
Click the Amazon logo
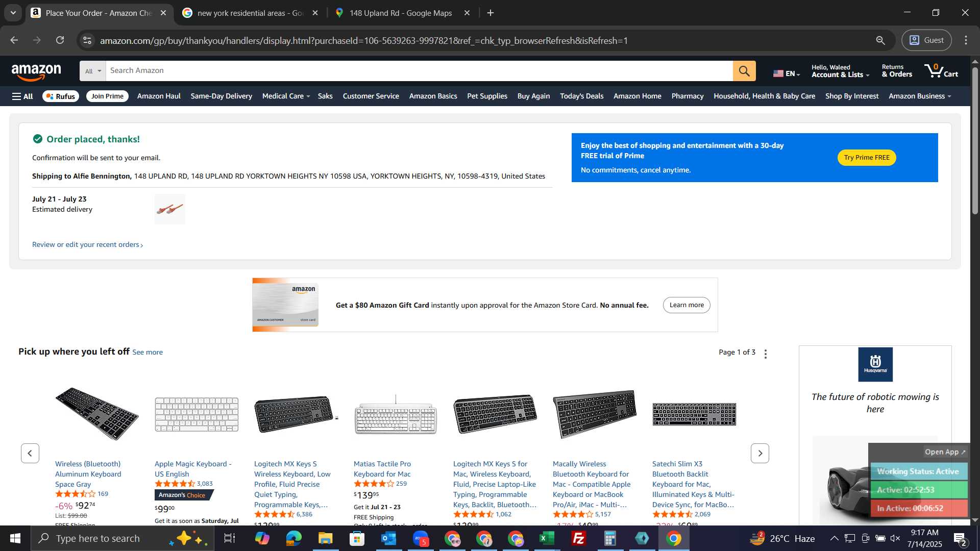point(36,72)
